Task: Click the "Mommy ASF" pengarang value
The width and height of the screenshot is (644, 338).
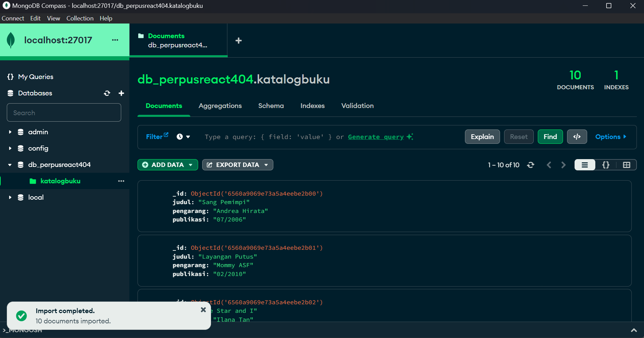Action: coord(233,265)
